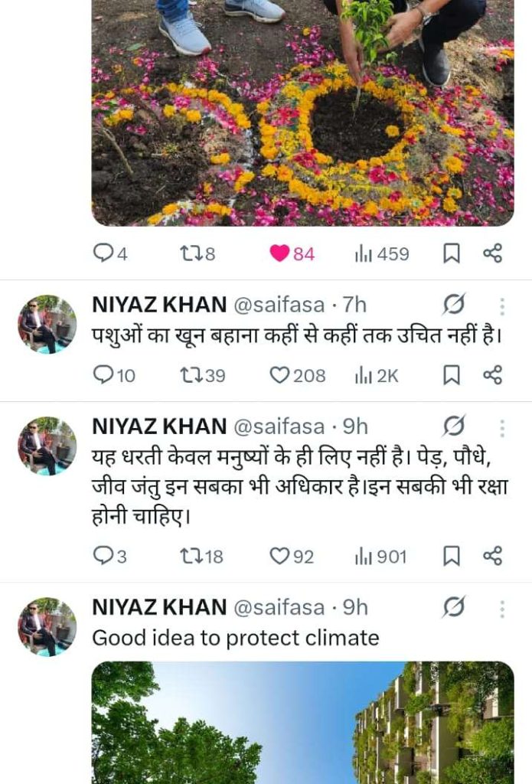Open more options on first 9h tweet
532x784 pixels.
click(x=502, y=427)
